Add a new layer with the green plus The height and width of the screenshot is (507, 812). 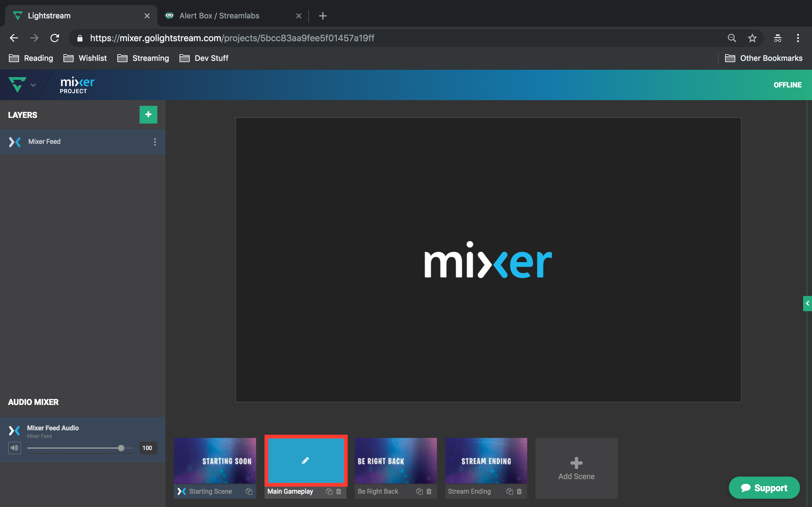(148, 114)
